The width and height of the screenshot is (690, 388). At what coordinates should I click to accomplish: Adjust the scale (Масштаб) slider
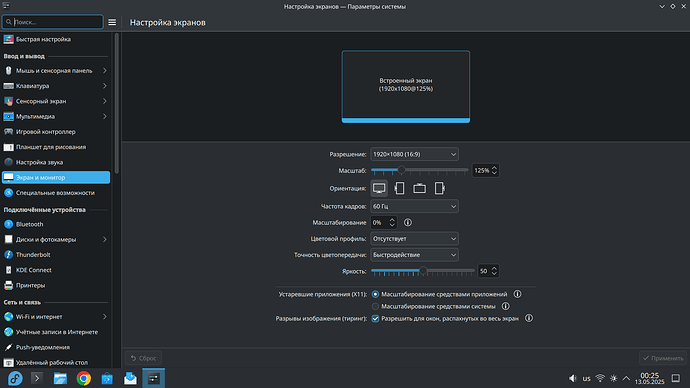click(420, 170)
